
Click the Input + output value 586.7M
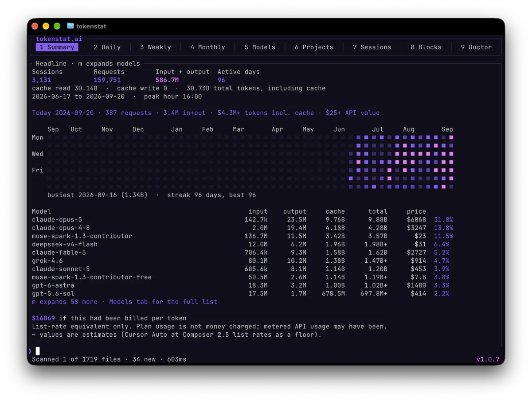point(167,80)
